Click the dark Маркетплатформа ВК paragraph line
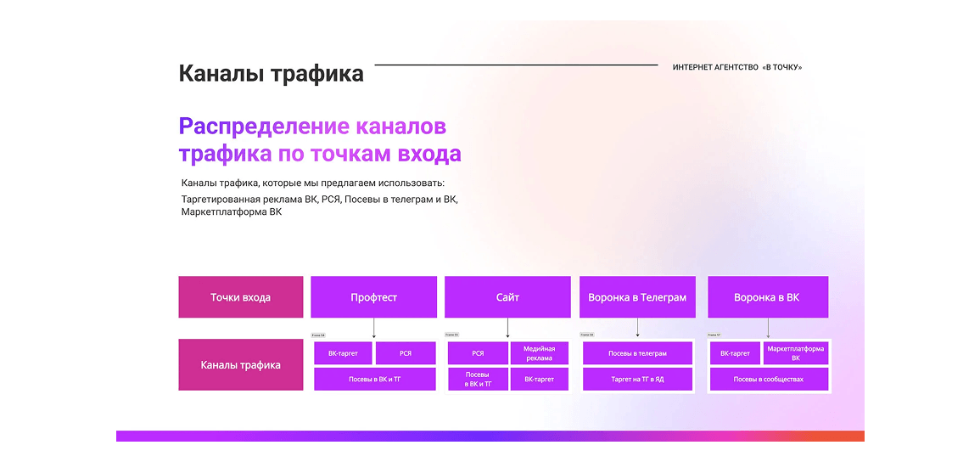Image resolution: width=980 pixels, height=462 pixels. click(x=232, y=212)
